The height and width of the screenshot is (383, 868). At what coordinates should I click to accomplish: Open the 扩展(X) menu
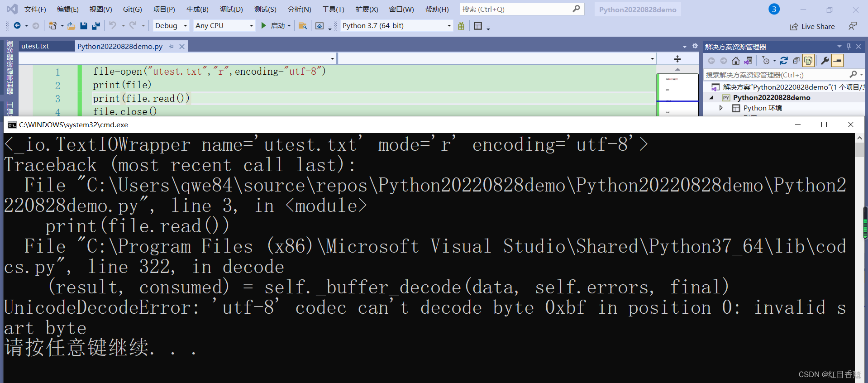click(367, 9)
